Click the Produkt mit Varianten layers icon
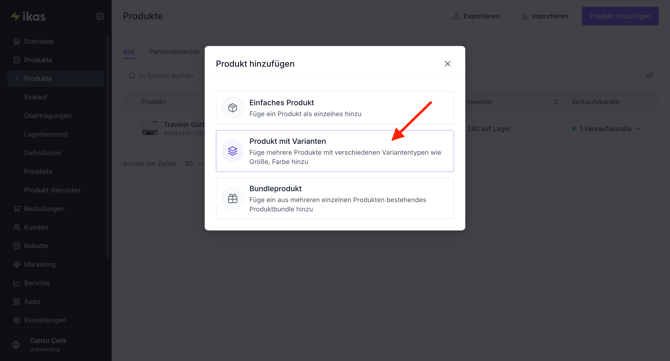The height and width of the screenshot is (361, 670). coord(232,151)
